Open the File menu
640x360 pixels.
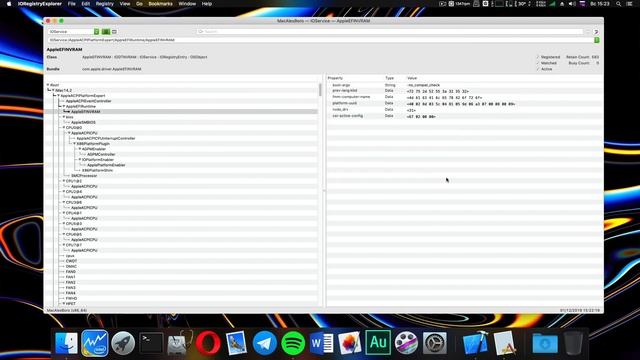71,4
